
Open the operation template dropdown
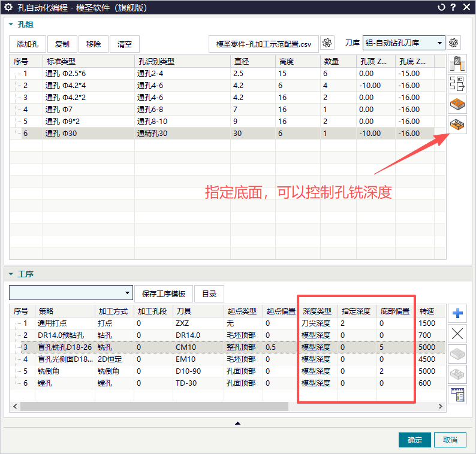coord(71,293)
